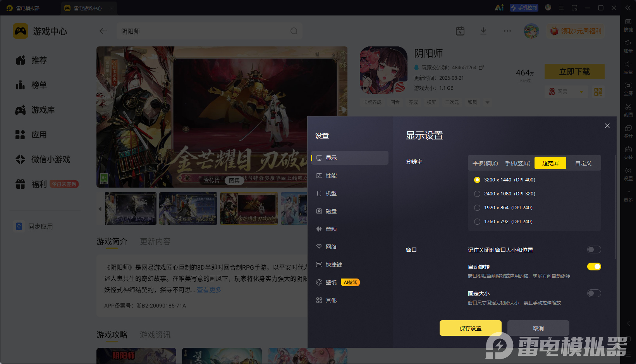
Task: Switch to 自定义 resolution tab
Action: [583, 163]
